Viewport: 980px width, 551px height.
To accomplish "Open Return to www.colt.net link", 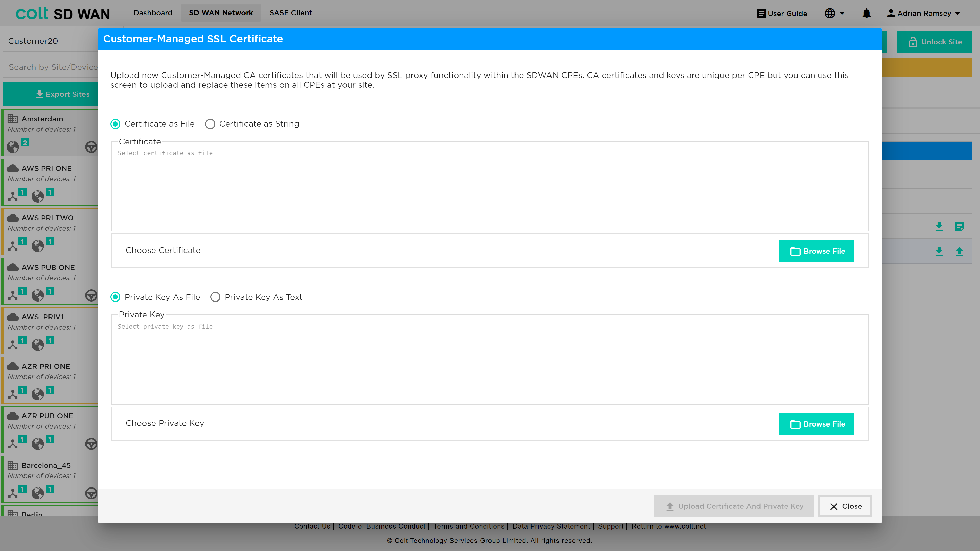I will click(668, 526).
